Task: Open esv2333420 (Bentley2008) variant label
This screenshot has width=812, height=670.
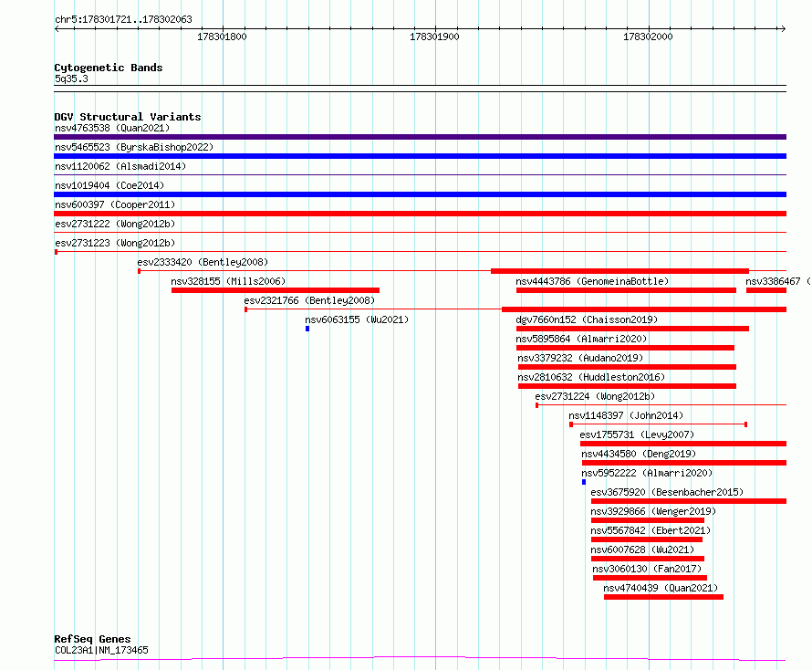Action: click(x=203, y=262)
